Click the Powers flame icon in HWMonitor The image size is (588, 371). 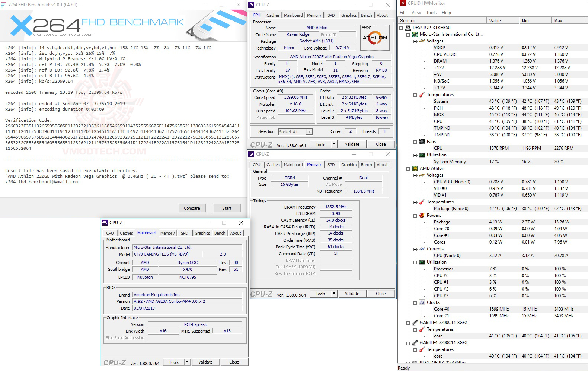click(422, 215)
